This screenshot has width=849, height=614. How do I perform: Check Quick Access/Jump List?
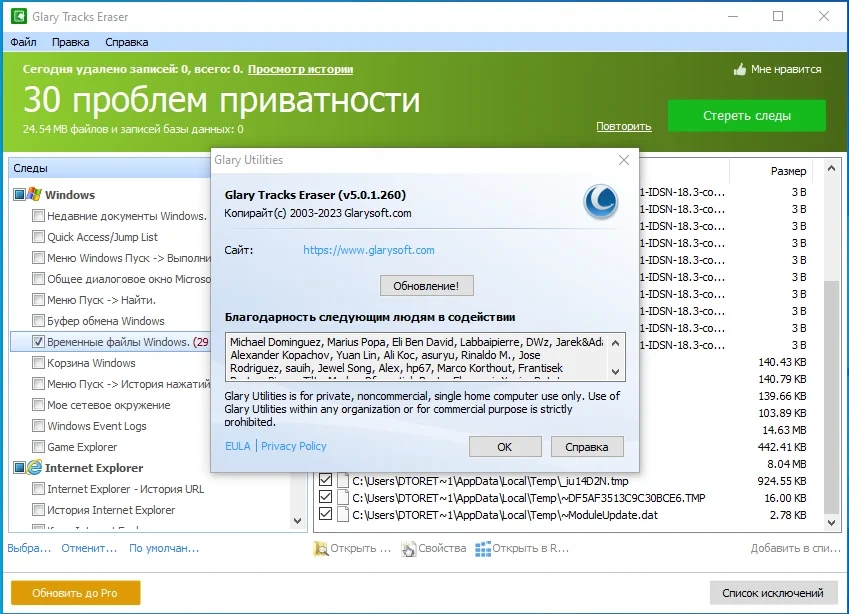coord(38,237)
